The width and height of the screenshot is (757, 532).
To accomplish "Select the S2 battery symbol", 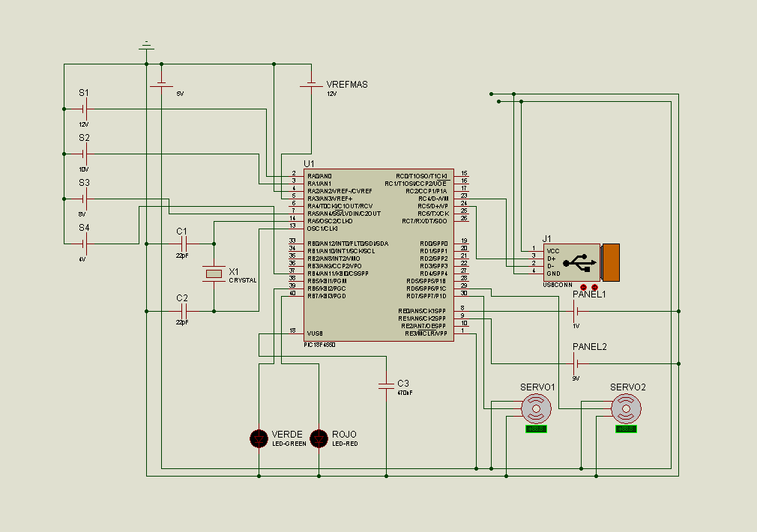I will point(85,154).
